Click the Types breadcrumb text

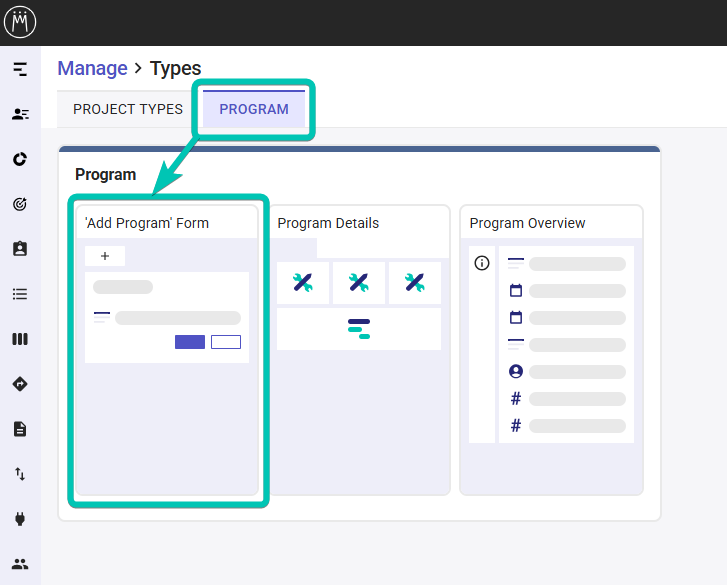pos(176,69)
